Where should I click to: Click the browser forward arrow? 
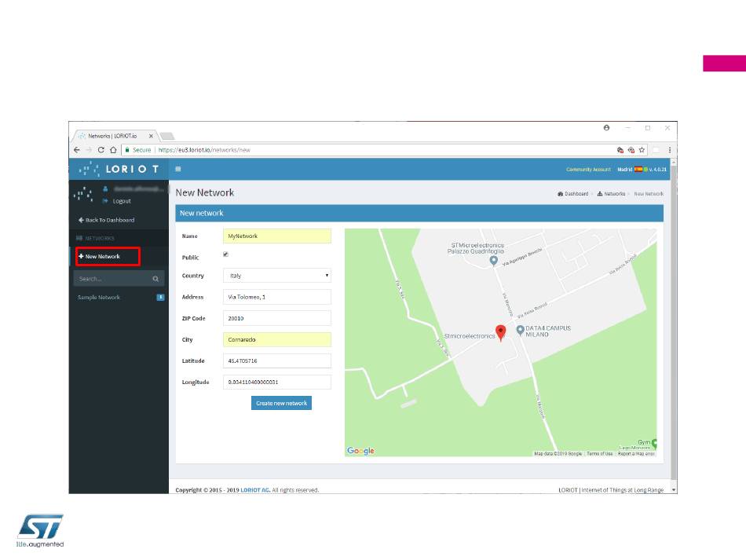coord(89,150)
